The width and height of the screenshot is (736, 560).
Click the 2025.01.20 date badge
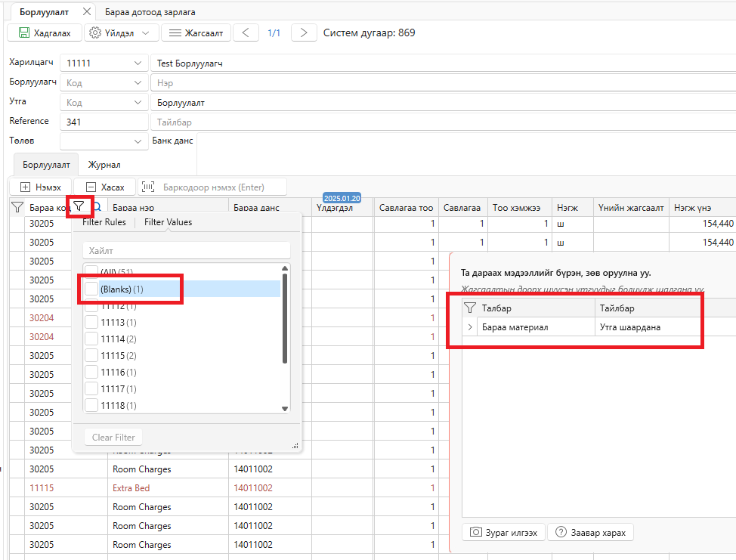tap(342, 198)
